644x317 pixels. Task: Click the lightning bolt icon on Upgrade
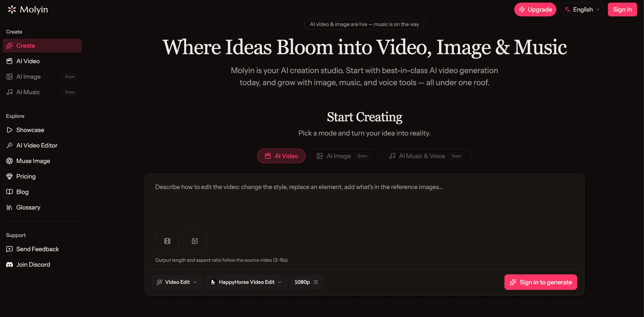point(522,9)
